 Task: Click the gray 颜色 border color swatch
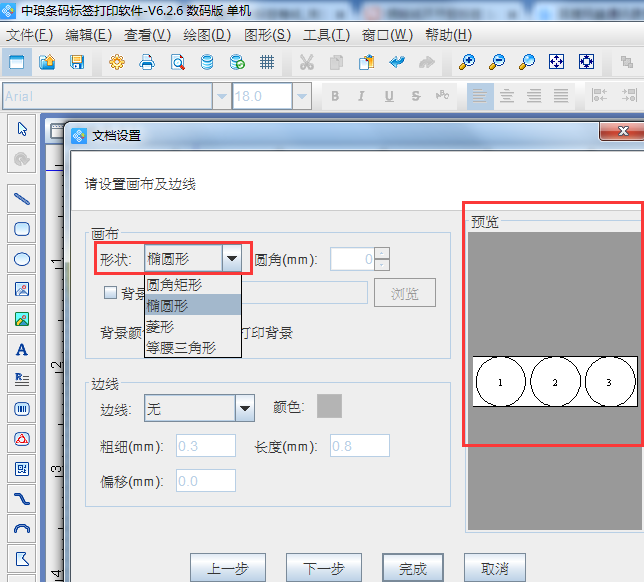(329, 406)
